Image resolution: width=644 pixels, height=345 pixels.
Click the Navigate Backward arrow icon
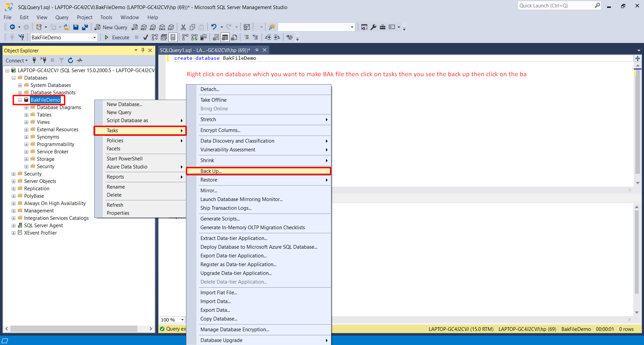click(12, 27)
